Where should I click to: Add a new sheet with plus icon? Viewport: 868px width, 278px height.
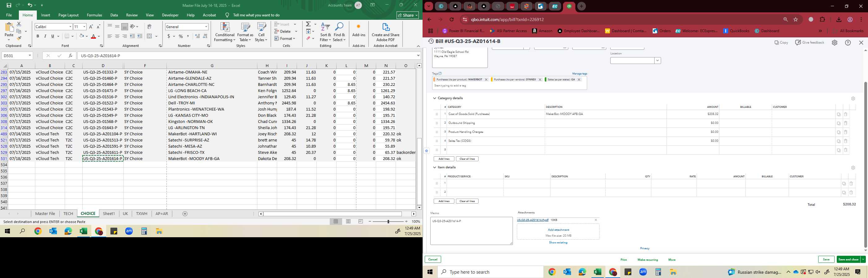[185, 214]
